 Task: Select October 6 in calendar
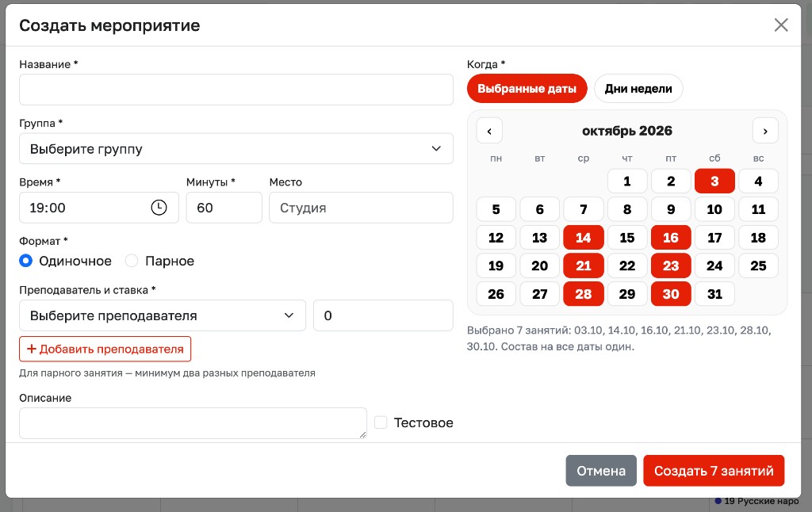[x=539, y=209]
